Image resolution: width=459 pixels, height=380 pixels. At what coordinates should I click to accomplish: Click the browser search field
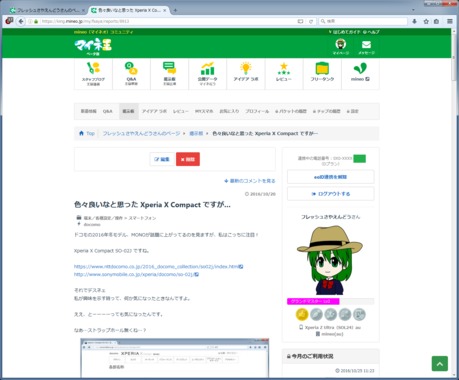pyautogui.click(x=363, y=21)
